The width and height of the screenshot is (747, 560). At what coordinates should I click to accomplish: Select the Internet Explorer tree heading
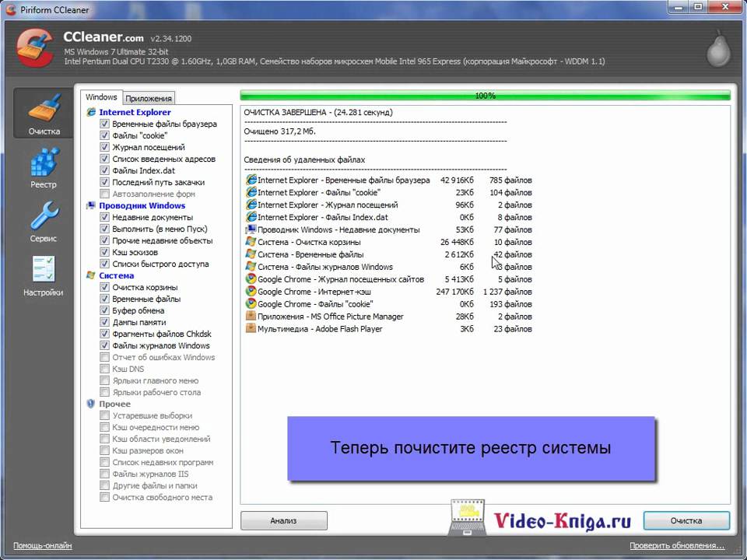[x=135, y=112]
